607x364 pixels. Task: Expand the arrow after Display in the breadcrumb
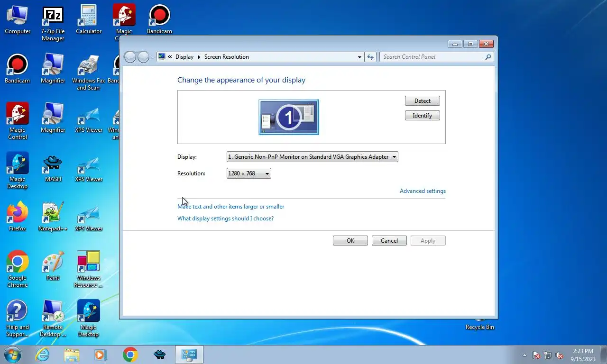[199, 57]
